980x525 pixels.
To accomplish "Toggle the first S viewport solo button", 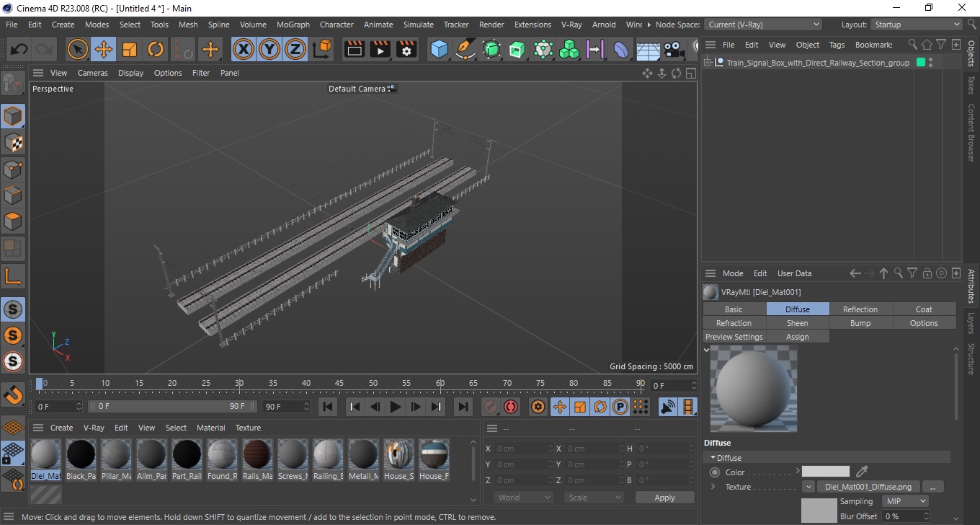I will pyautogui.click(x=13, y=309).
